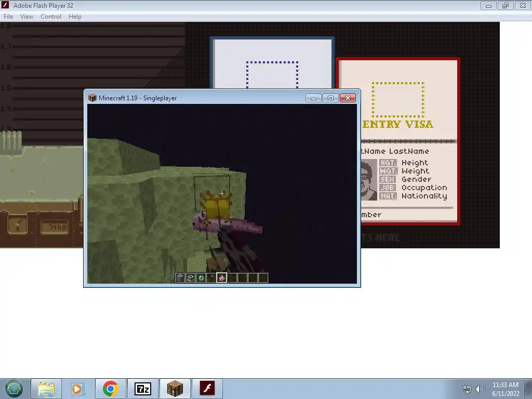Click the ENTRY VISA heading text
Screen dimensions: 532x399
coord(397,124)
